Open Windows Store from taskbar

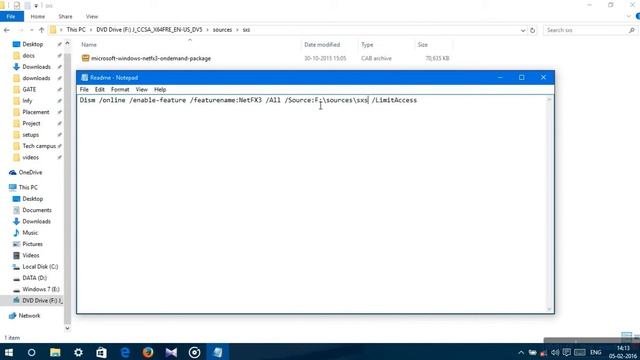[x=101, y=352]
